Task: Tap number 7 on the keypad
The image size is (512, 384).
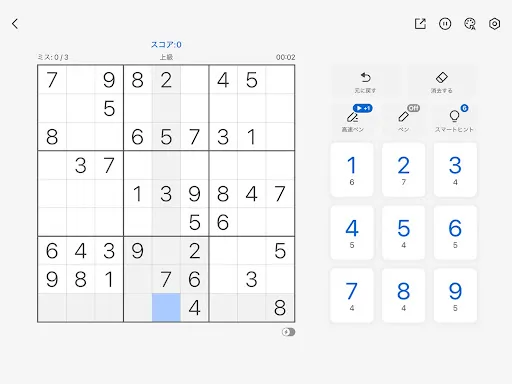Action: click(352, 295)
